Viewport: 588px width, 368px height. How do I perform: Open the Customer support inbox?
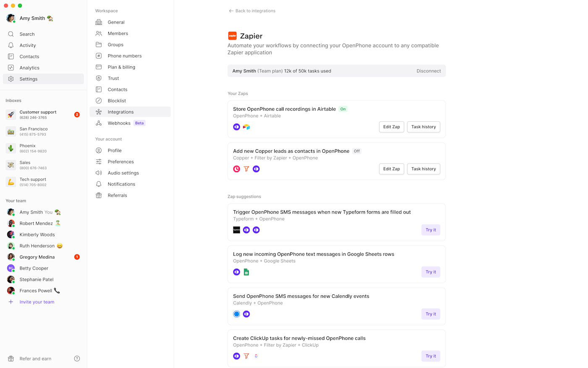38,114
